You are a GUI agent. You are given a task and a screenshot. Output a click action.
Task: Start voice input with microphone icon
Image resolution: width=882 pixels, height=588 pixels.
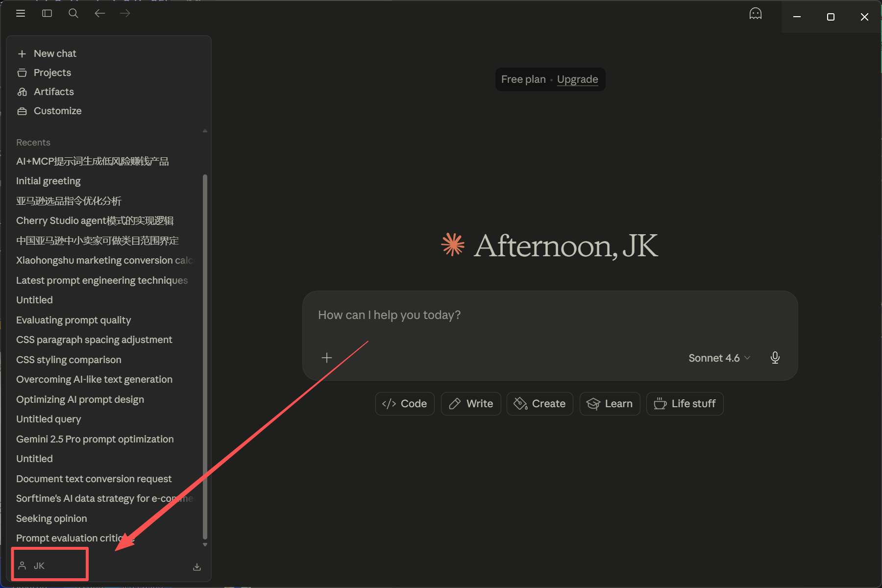(x=775, y=358)
